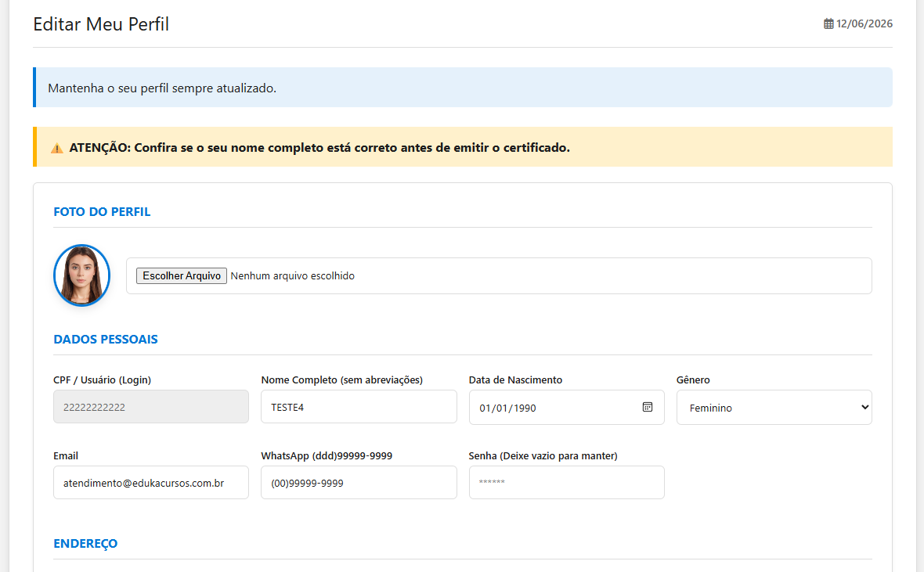Click 'Mantenha o seu perfil sempre atualizado' notice
Viewport: 924px width, 572px height.
(x=463, y=87)
